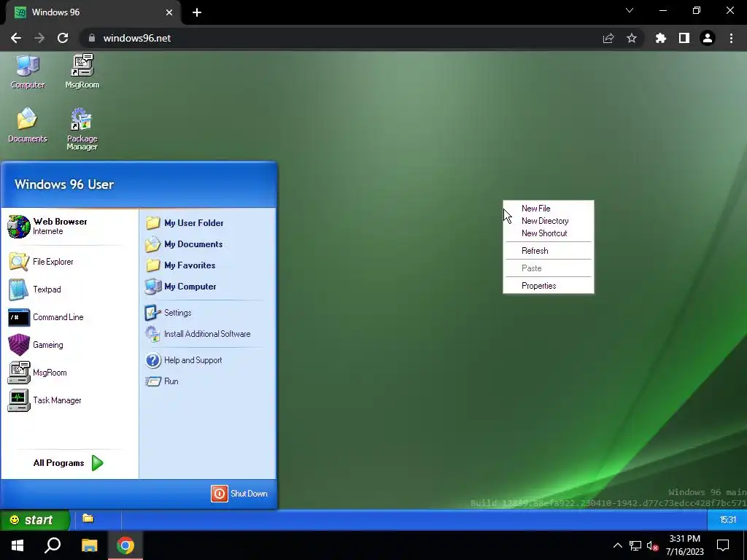Open Windows notification center
Image resolution: width=747 pixels, height=560 pixels.
click(723, 545)
